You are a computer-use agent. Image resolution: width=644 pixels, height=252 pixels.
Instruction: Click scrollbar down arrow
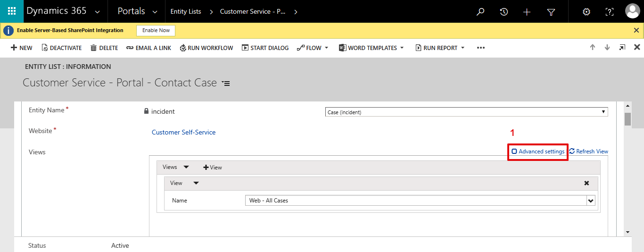(627, 232)
